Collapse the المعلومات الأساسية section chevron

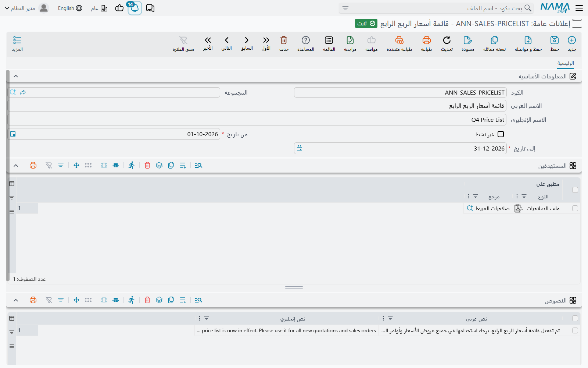(x=16, y=76)
